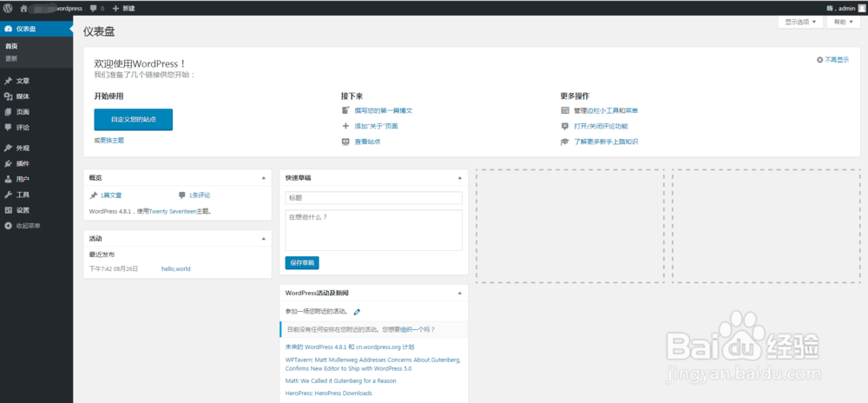The width and height of the screenshot is (868, 403).
Task: Click the 用户 user icon in sidebar
Action: (9, 180)
